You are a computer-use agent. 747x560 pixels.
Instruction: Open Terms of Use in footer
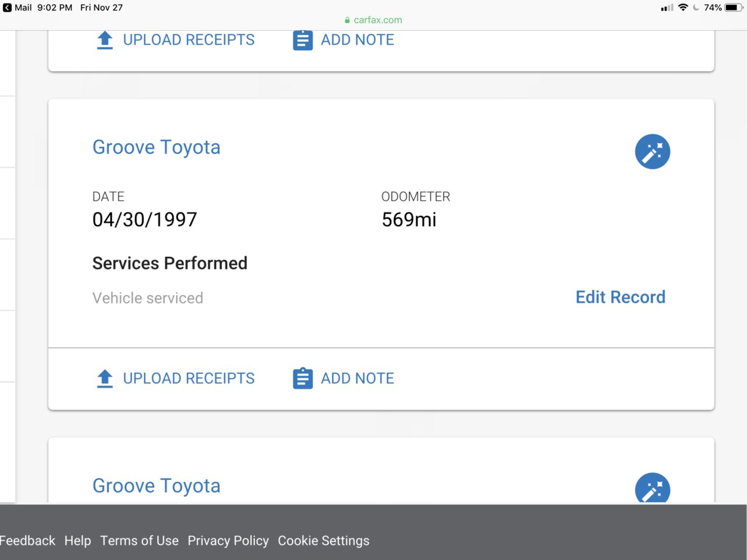139,541
